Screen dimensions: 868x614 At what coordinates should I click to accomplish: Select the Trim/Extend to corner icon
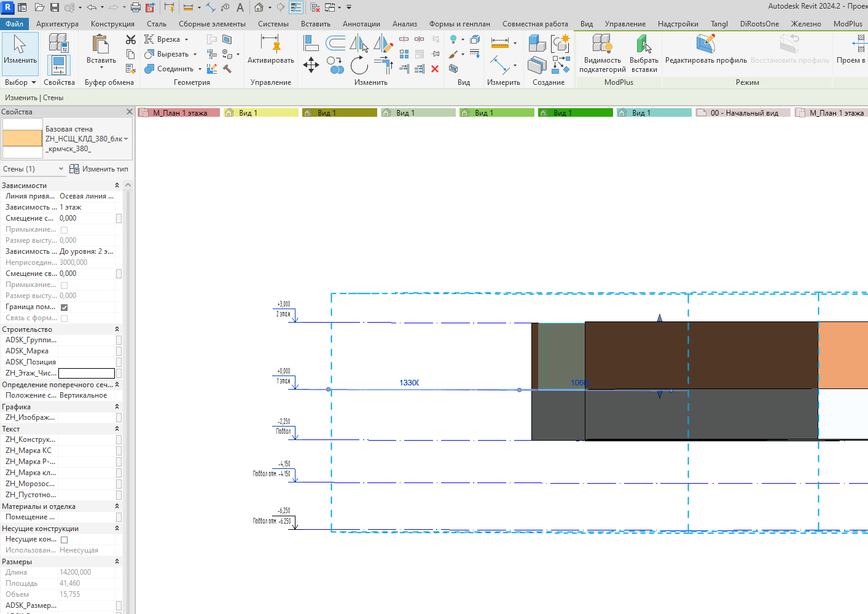coord(383,65)
